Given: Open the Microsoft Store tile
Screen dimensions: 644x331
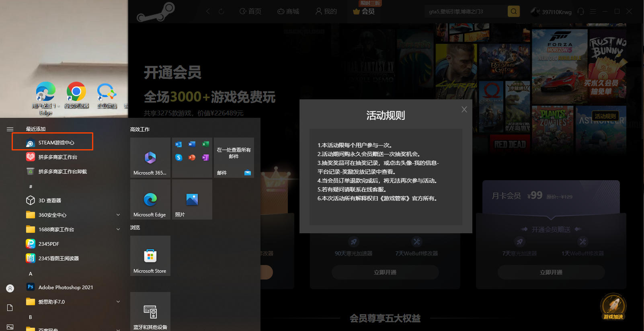Looking at the screenshot, I should 150,256.
